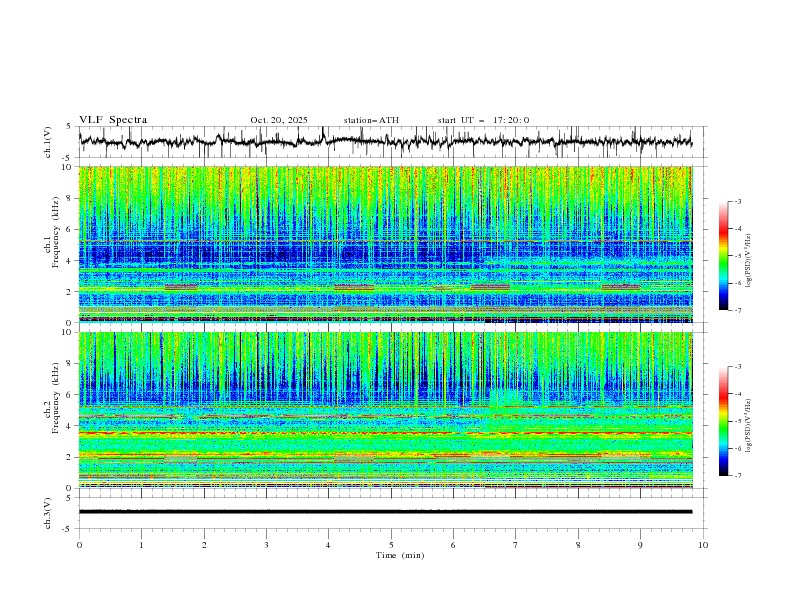
Task: Click time axis tick label "9"
Action: click(x=640, y=545)
